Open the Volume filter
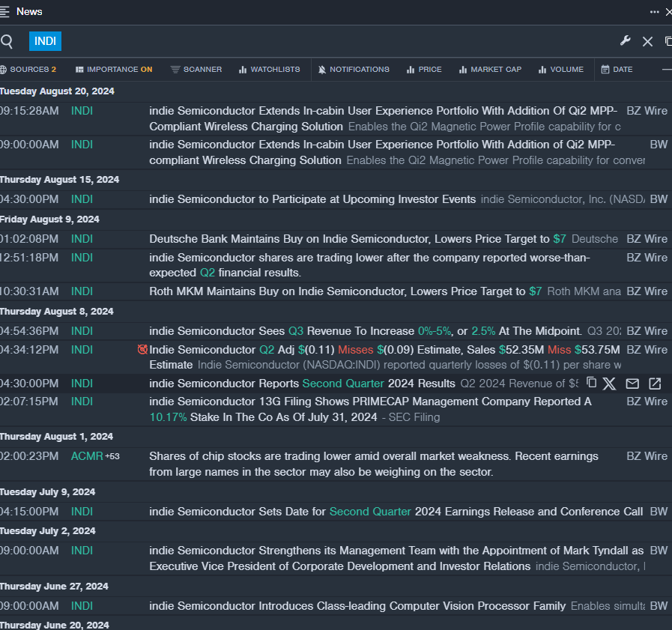 click(560, 70)
